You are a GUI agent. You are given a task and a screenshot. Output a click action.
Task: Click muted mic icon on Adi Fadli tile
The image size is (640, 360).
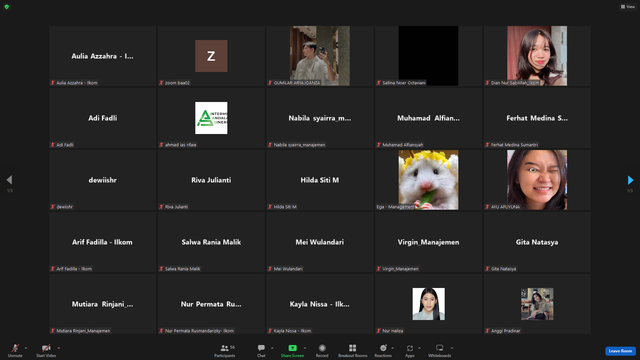[53, 144]
